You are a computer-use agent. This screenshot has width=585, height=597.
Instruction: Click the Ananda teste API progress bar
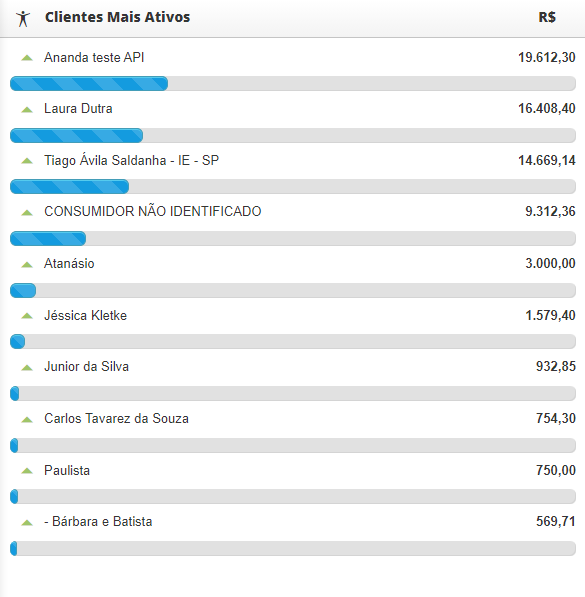(292, 83)
